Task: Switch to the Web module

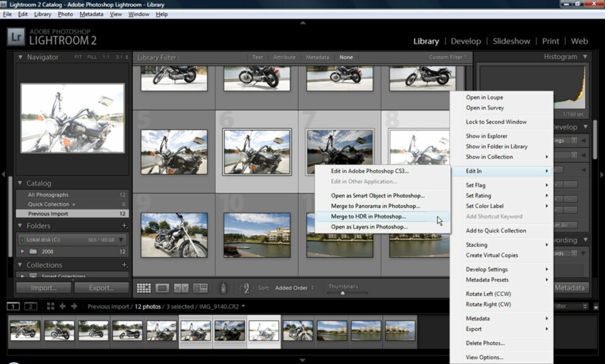Action: point(579,42)
